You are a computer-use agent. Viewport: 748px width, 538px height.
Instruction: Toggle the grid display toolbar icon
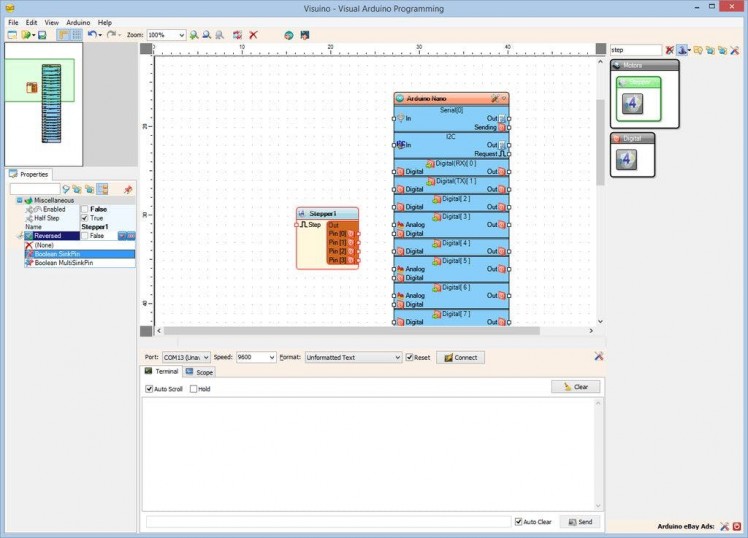(x=76, y=35)
